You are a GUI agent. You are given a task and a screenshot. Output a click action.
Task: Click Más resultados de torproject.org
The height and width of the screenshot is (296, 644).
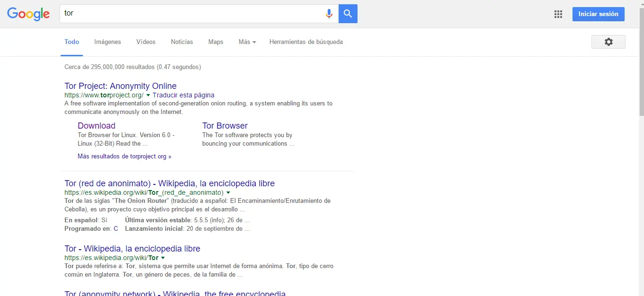tap(125, 157)
